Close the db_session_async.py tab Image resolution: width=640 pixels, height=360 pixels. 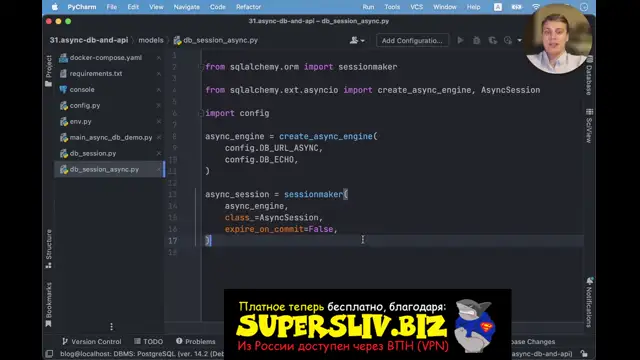click(159, 169)
